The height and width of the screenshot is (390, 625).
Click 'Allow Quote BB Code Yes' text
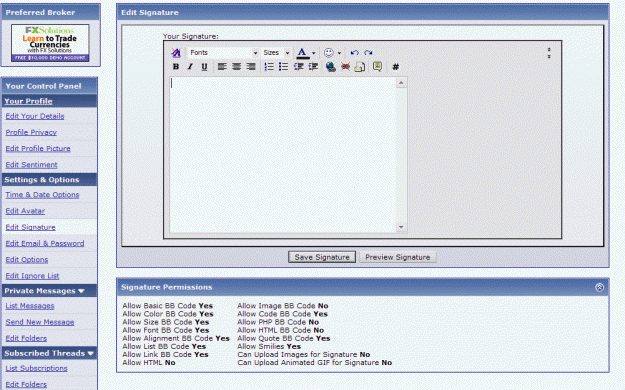click(x=284, y=338)
